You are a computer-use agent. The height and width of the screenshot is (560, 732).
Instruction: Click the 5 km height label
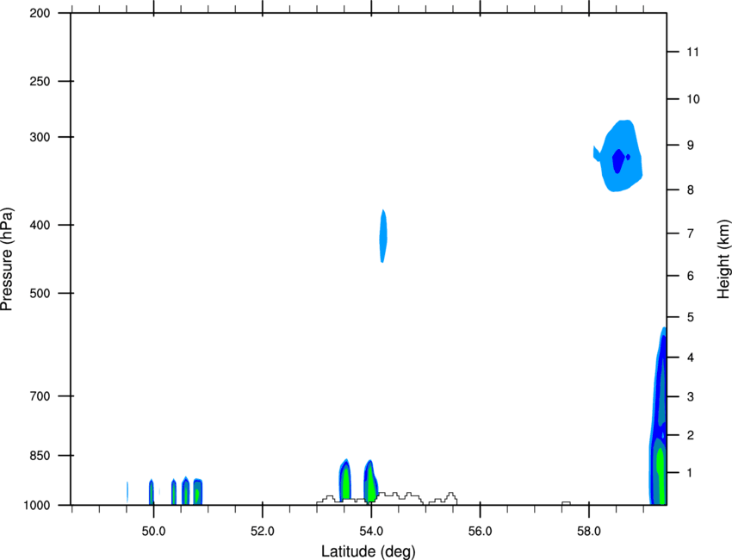[x=691, y=318]
